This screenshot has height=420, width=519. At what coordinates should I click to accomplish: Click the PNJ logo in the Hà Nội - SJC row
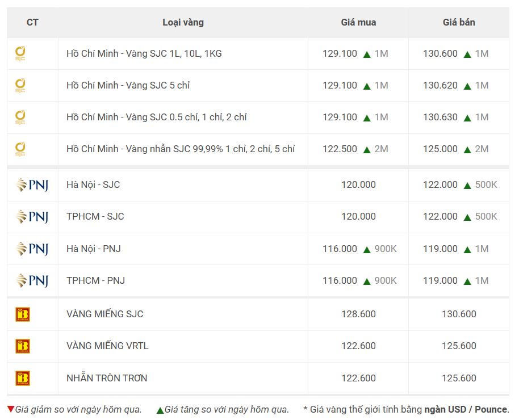[x=32, y=185]
